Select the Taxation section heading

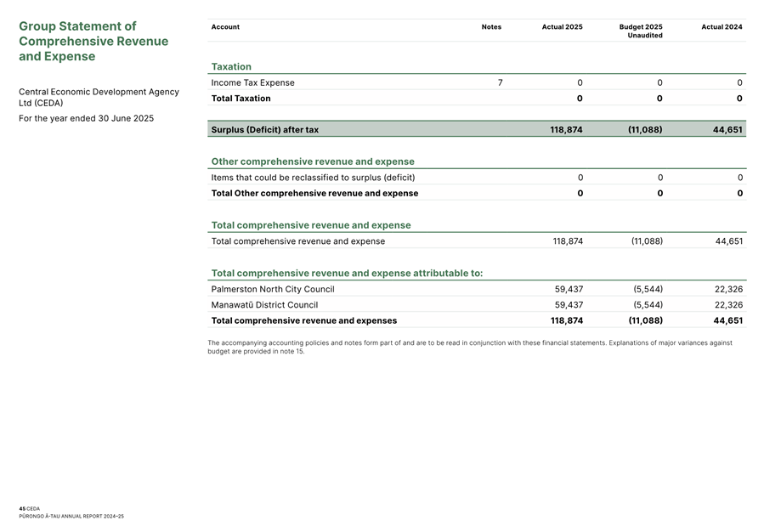[231, 66]
